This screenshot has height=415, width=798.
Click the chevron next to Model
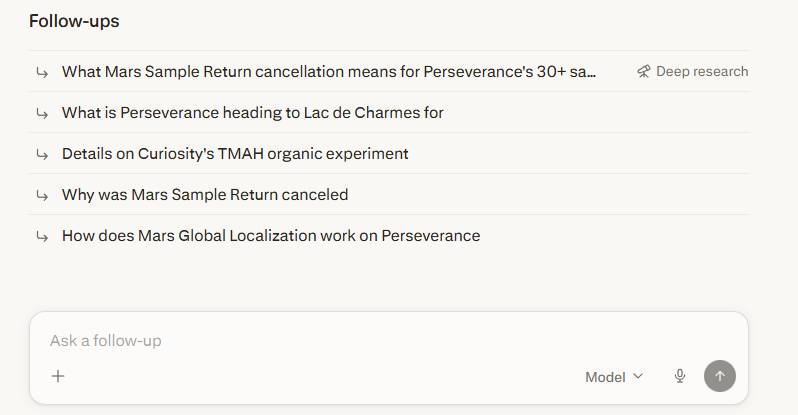[x=638, y=377]
